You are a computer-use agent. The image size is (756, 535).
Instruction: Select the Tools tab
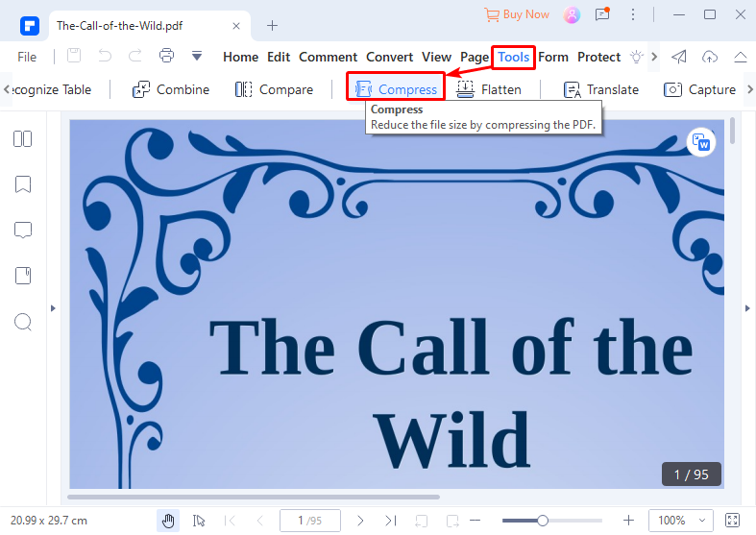pyautogui.click(x=514, y=57)
